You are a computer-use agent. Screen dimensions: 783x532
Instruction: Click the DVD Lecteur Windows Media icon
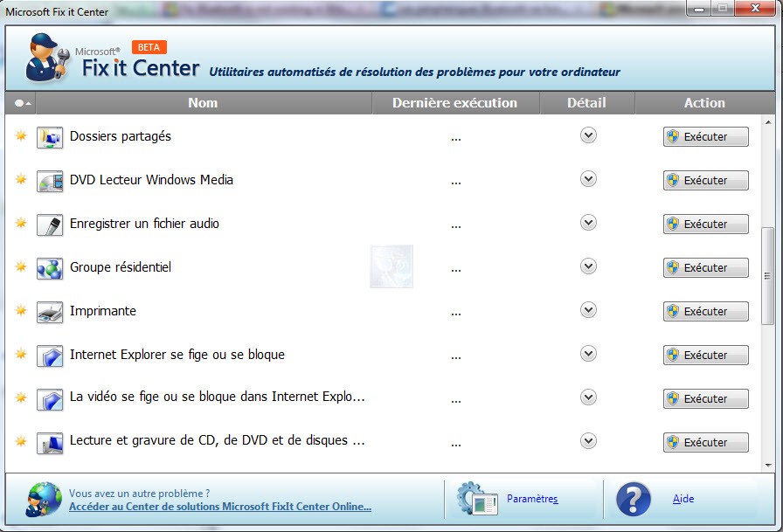pyautogui.click(x=50, y=181)
